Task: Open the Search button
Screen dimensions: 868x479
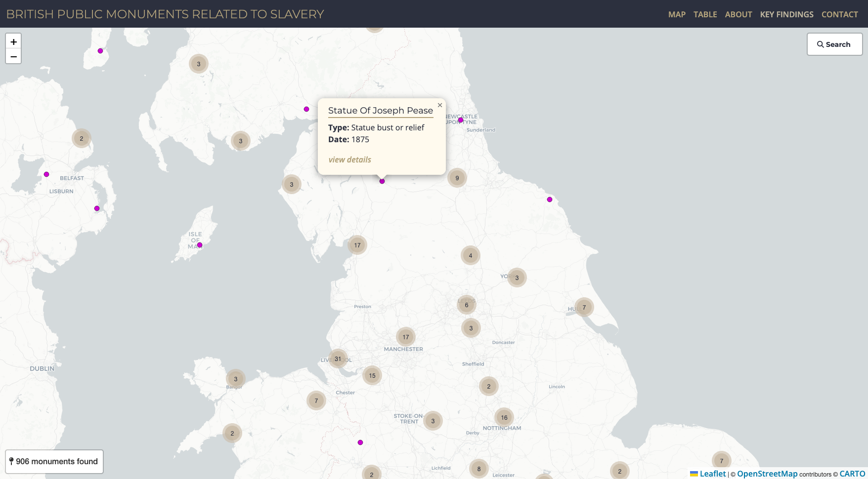Action: (x=834, y=44)
